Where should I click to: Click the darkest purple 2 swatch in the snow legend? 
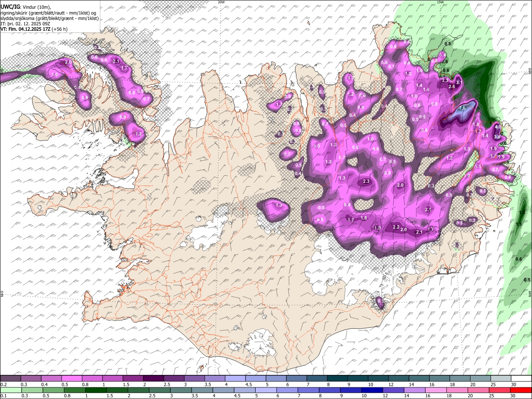click(153, 379)
